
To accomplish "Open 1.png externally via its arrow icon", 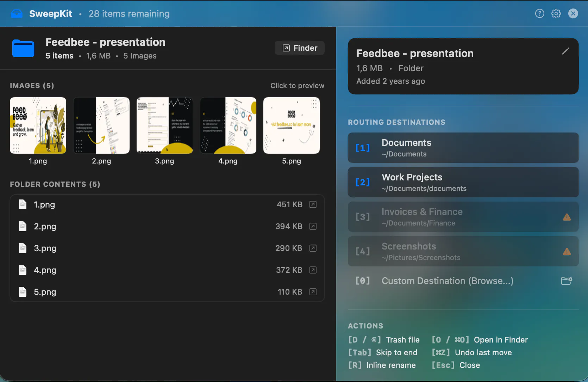I will (313, 204).
